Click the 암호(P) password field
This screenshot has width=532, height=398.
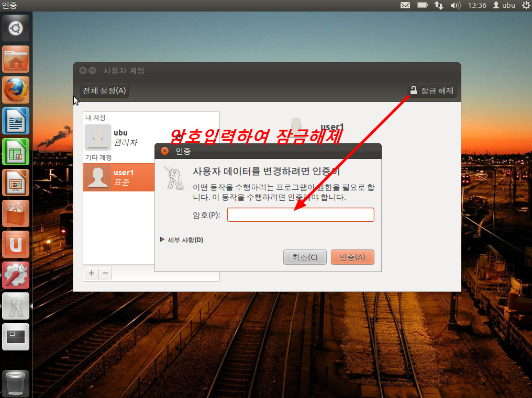tap(301, 215)
